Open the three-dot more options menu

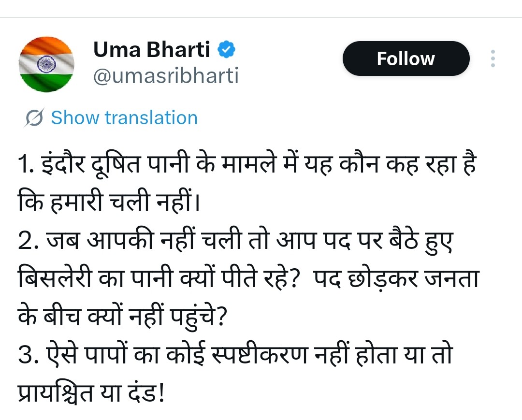(x=493, y=58)
